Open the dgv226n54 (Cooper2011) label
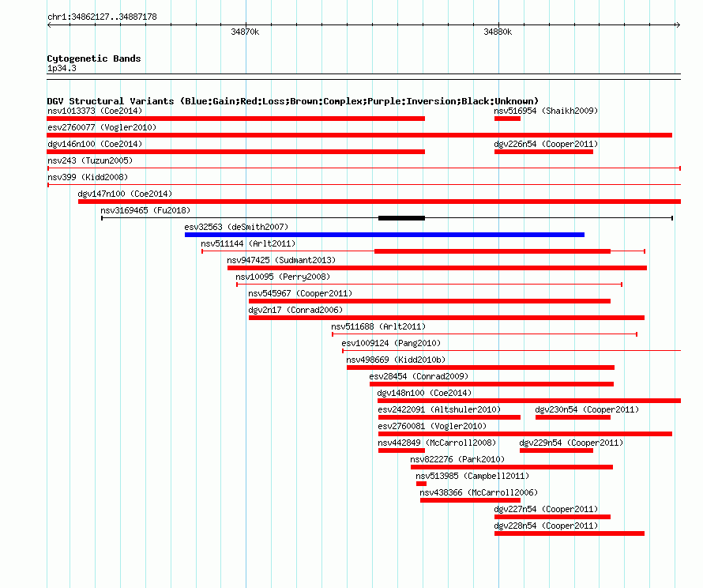 [546, 144]
